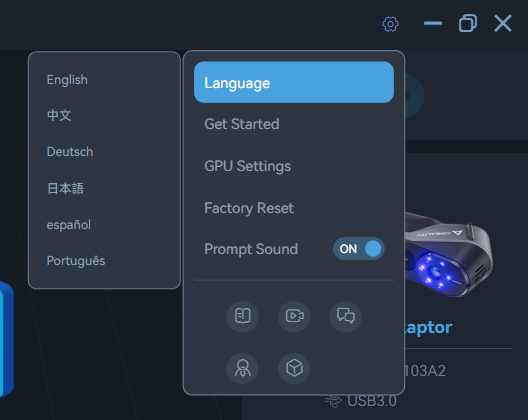Open the user manual book icon

[x=242, y=316]
